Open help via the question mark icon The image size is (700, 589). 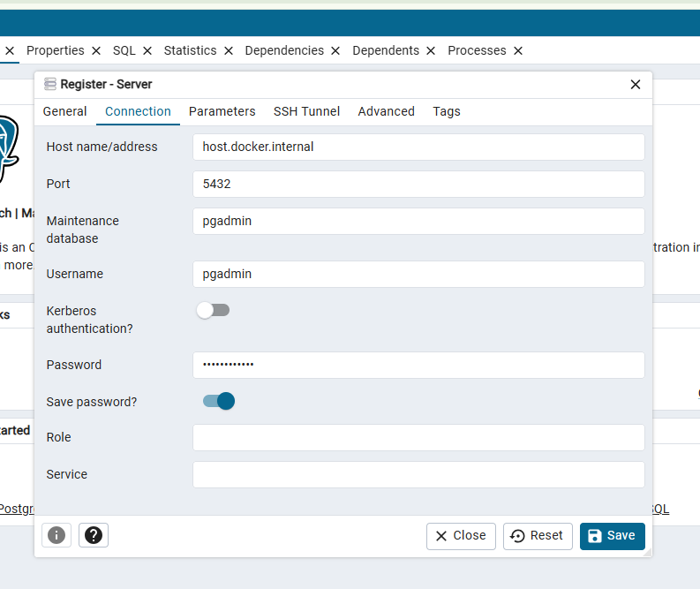click(x=94, y=535)
